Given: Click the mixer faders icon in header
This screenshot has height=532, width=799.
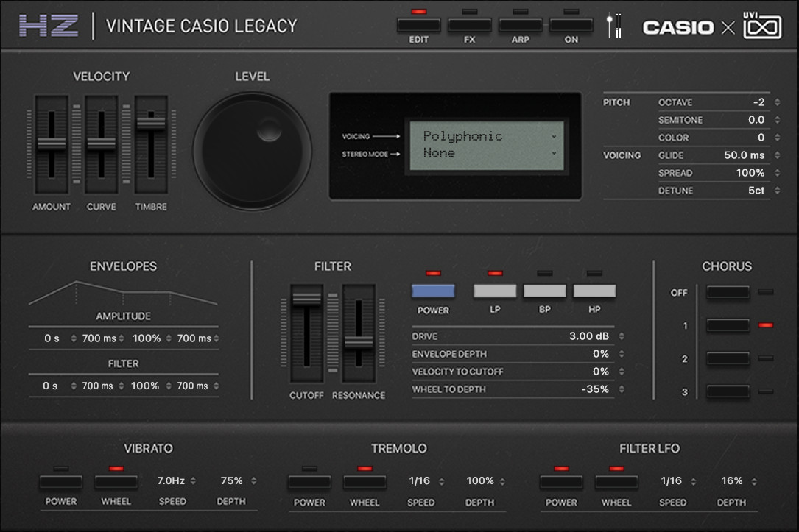Looking at the screenshot, I should point(613,26).
